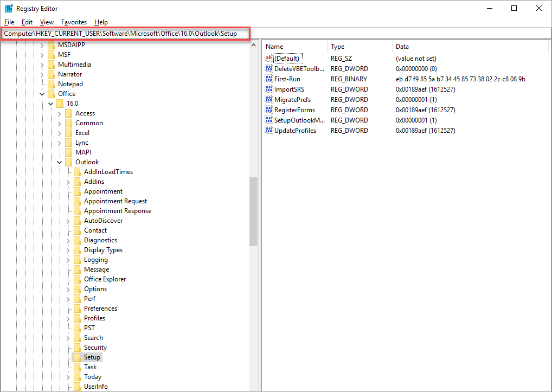Select the RegisterForms value entry
This screenshot has height=392, width=552.
[294, 110]
